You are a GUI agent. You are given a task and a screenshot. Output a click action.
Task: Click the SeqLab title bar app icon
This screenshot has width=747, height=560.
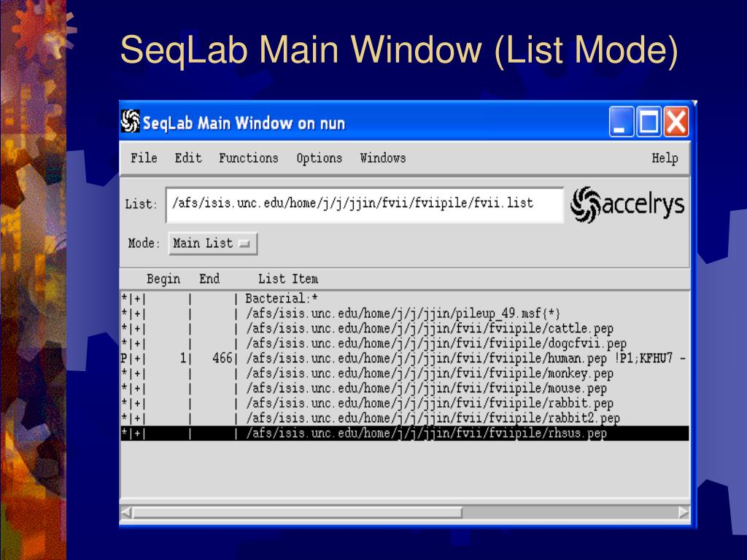[130, 122]
